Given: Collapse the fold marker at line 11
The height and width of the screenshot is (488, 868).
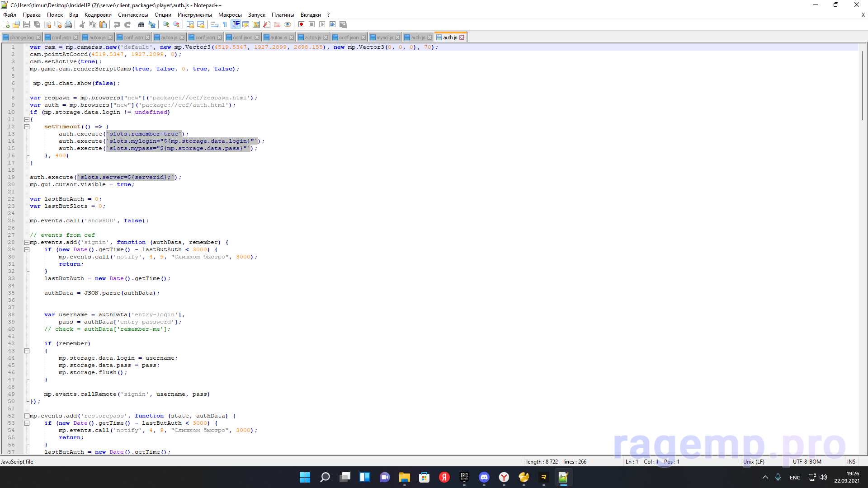Looking at the screenshot, I should pyautogui.click(x=27, y=120).
